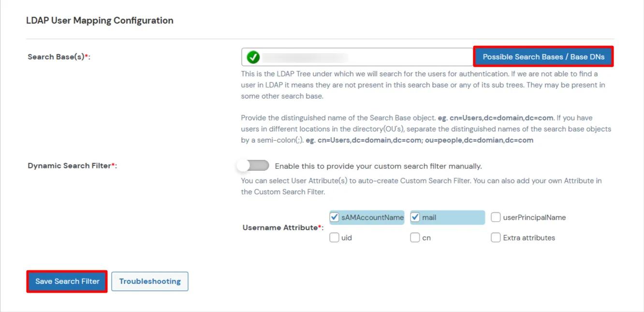Viewport: 644px width, 312px height.
Task: Check the userPrincipalName attribute
Action: tap(496, 217)
